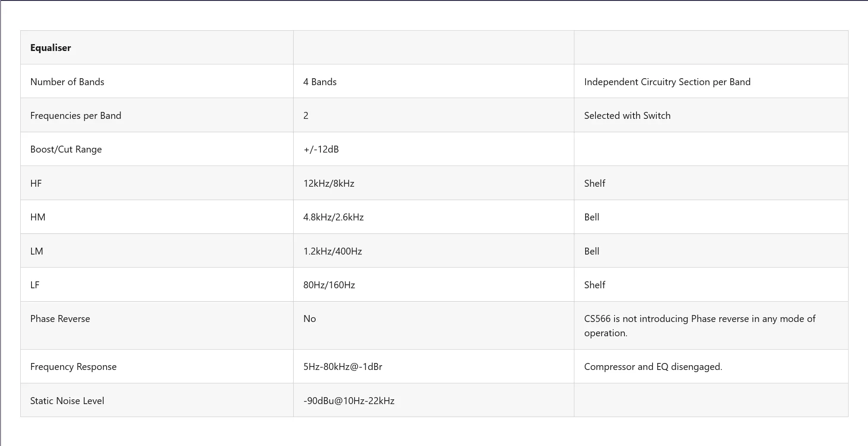The height and width of the screenshot is (446, 868).
Task: Click the Equaliser table header
Action: [51, 48]
